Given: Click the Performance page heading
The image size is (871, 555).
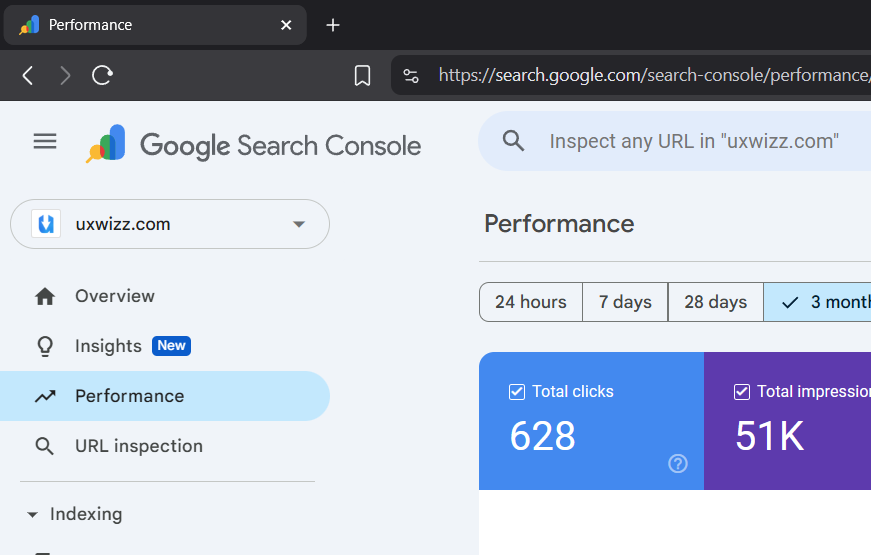Looking at the screenshot, I should (559, 224).
